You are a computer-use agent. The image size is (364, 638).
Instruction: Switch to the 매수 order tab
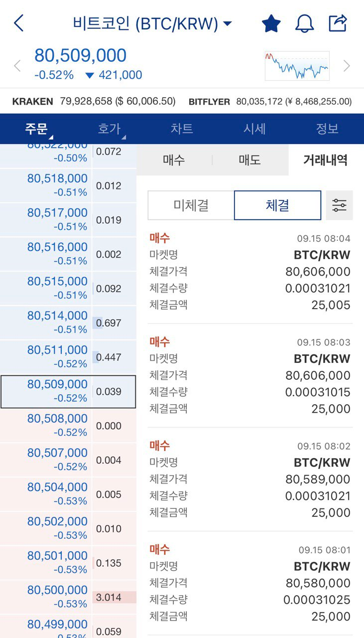174,160
